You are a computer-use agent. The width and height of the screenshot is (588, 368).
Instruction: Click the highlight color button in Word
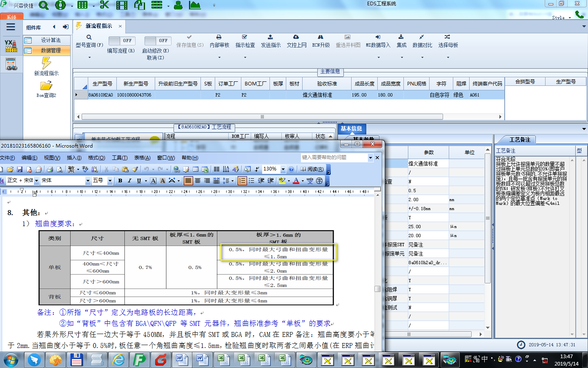click(x=282, y=180)
